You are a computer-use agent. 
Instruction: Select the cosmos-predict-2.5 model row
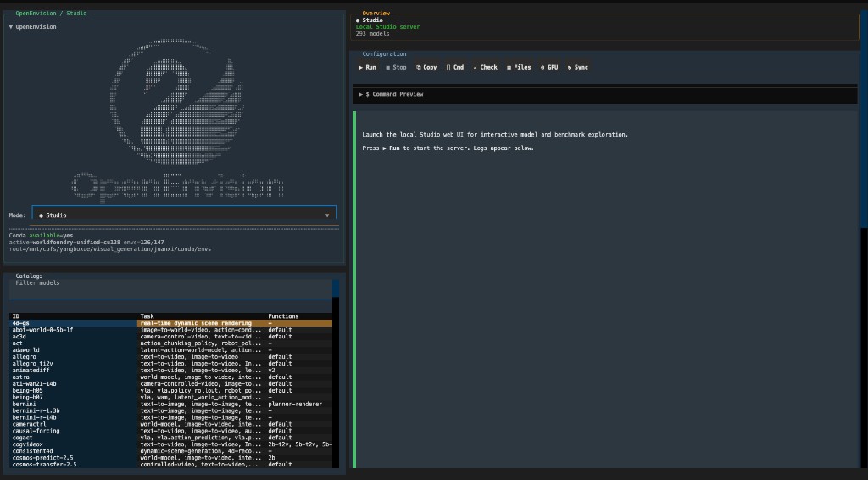[x=171, y=458]
